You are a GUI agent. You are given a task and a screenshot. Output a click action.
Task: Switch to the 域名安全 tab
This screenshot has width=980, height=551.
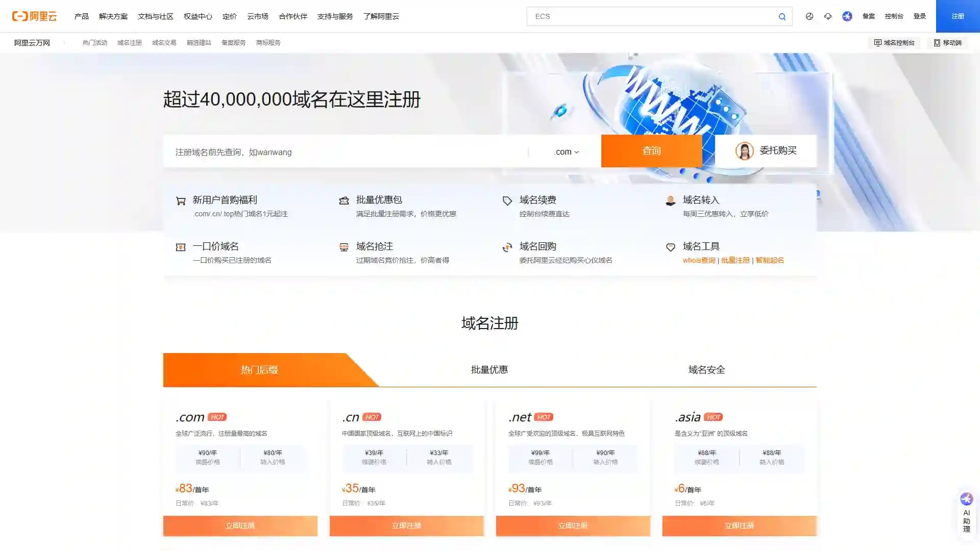(x=707, y=370)
